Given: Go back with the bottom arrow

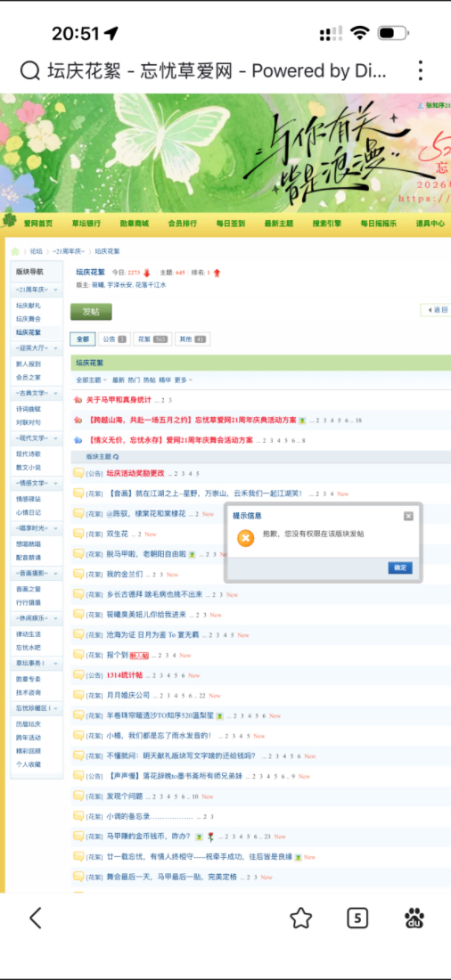Looking at the screenshot, I should pyautogui.click(x=36, y=918).
